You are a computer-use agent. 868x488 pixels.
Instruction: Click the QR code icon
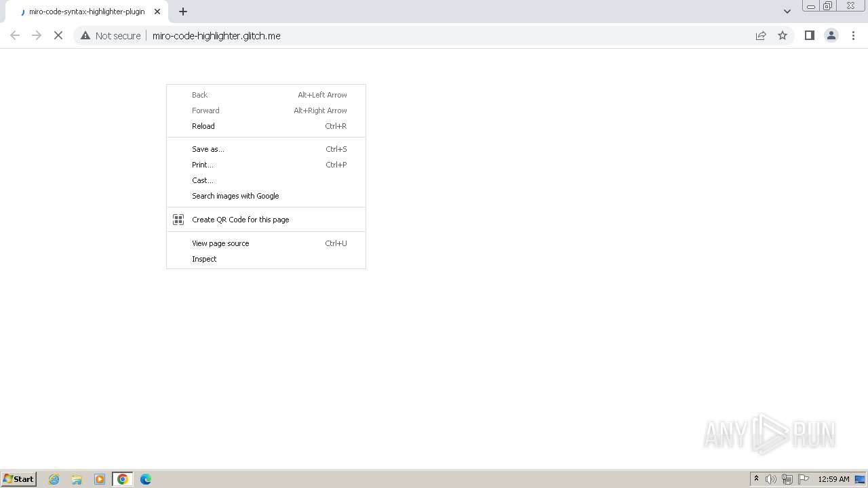pos(178,220)
